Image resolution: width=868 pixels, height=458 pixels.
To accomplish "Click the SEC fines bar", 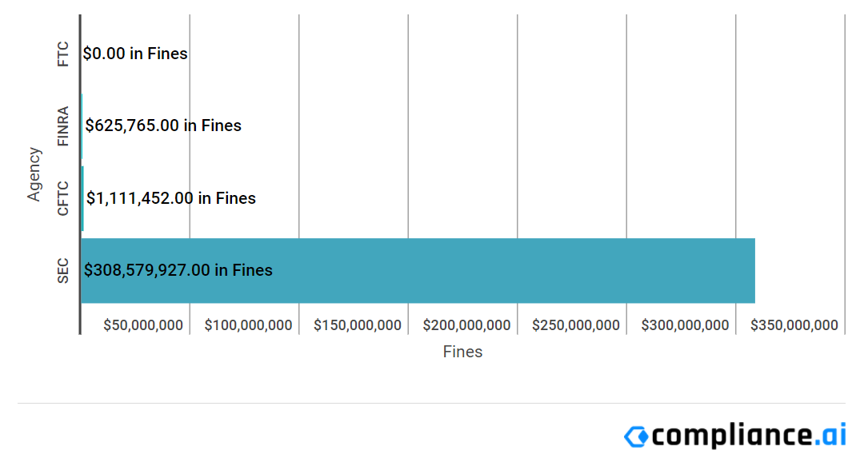I will click(418, 270).
